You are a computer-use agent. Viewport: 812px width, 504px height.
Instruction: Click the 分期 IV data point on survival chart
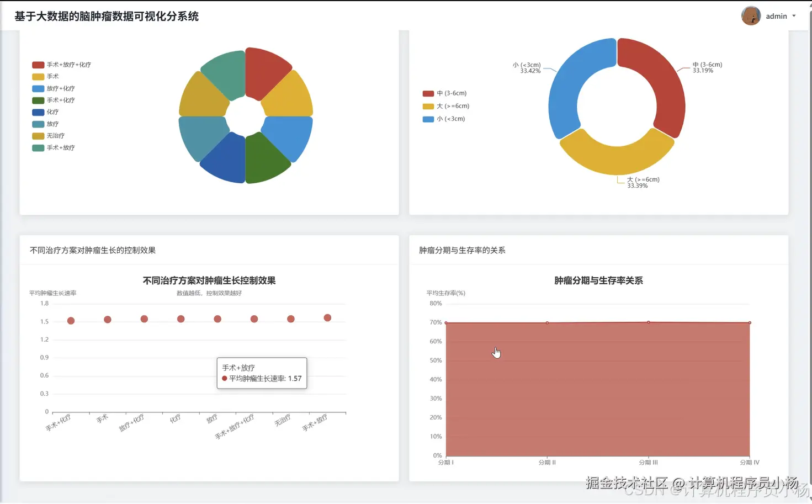click(x=749, y=322)
